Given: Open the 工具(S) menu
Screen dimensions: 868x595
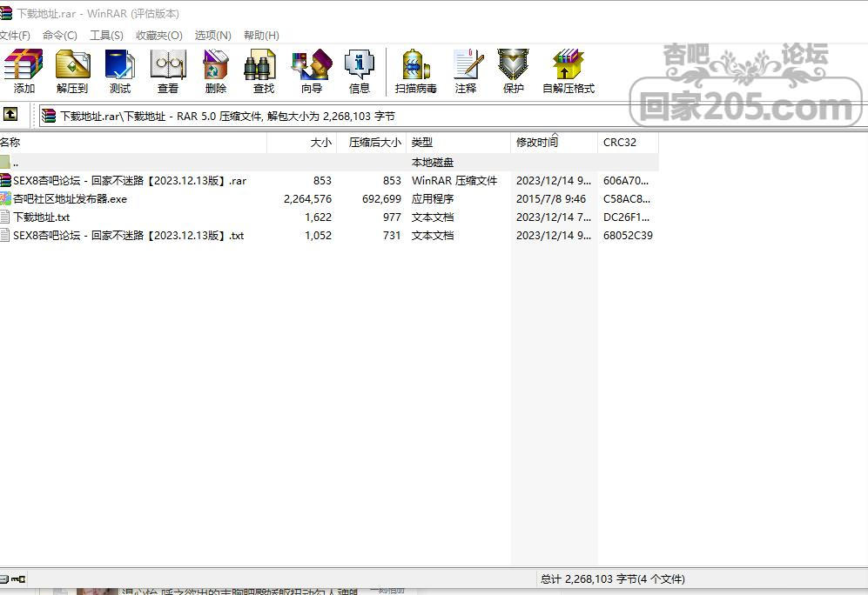Looking at the screenshot, I should (106, 36).
